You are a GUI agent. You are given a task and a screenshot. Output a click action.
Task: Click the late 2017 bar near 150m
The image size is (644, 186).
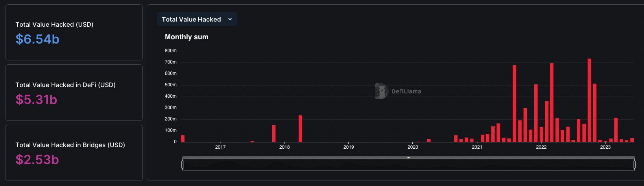pos(274,133)
